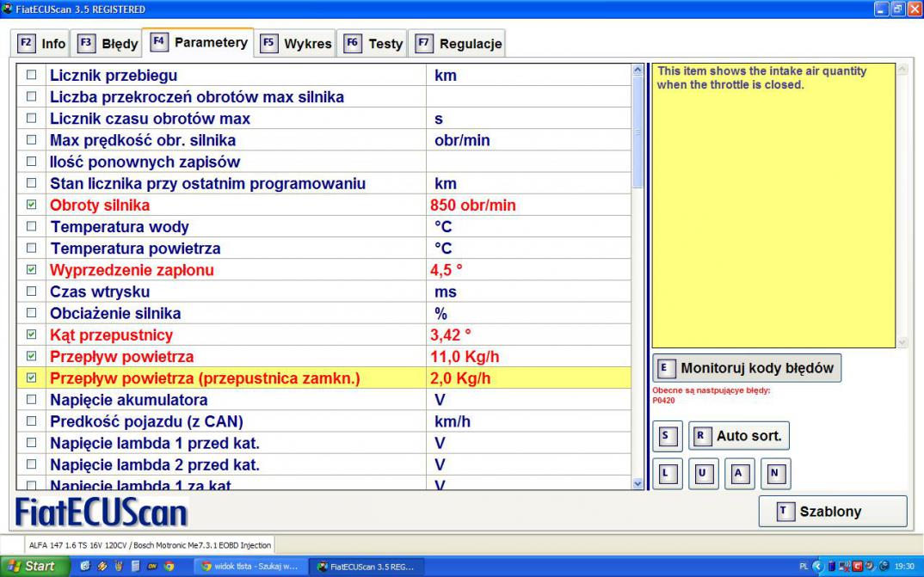Screen dimensions: 924x577
Task: Click the FiatECUScan title bar app icon
Action: point(8,9)
